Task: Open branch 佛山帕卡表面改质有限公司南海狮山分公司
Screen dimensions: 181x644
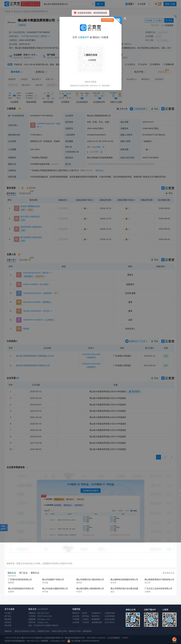Action: 35,356
